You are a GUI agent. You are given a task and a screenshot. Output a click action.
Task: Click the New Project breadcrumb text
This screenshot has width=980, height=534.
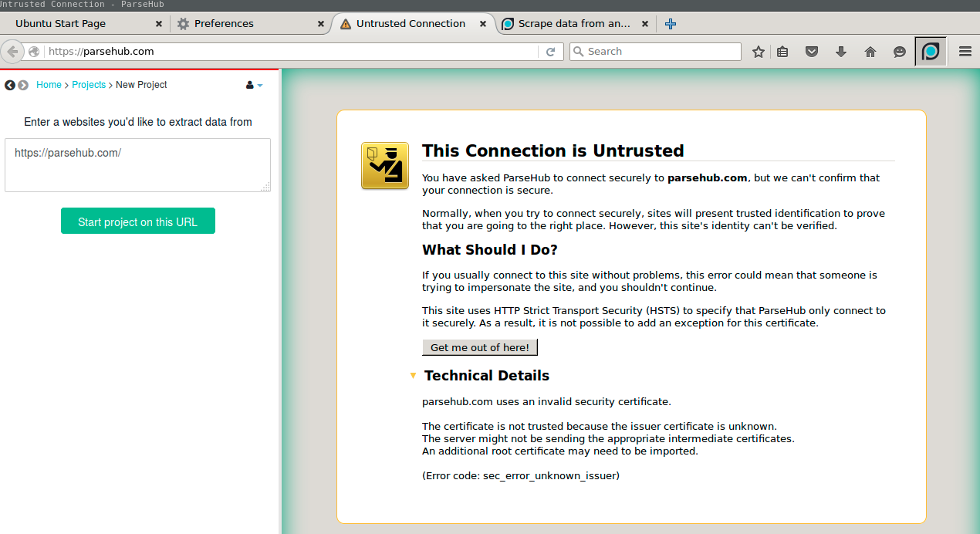[141, 85]
